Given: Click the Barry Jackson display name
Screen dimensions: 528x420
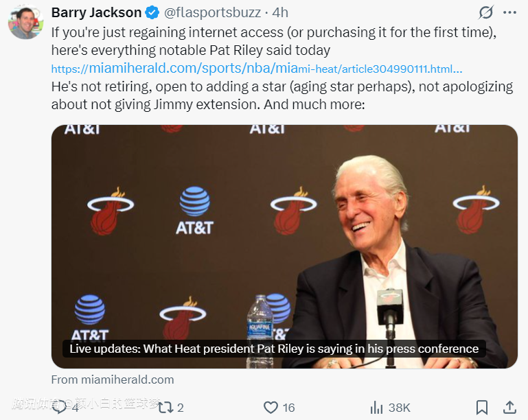Looking at the screenshot, I should [96, 13].
